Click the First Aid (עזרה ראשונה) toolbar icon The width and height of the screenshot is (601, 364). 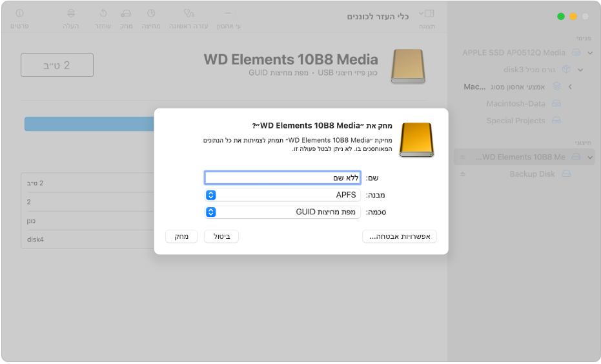(188, 14)
